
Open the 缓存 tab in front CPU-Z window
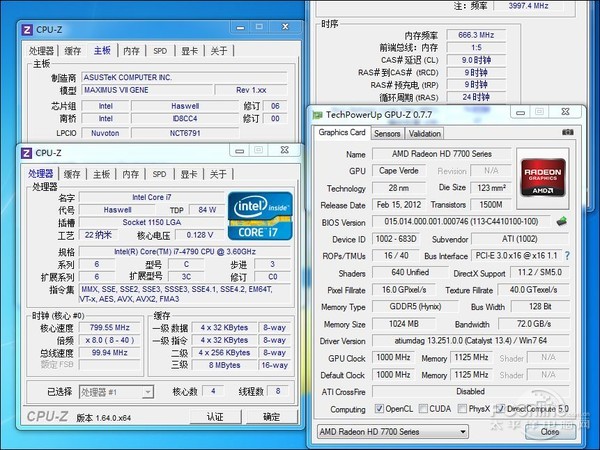click(72, 174)
